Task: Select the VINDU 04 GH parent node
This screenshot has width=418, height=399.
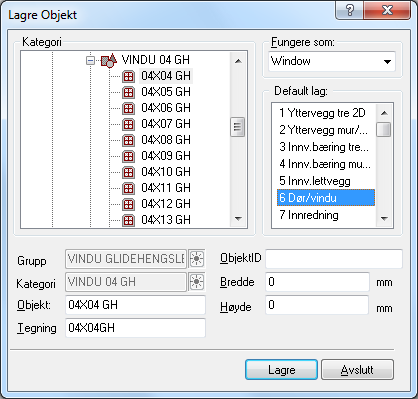Action: (x=156, y=60)
